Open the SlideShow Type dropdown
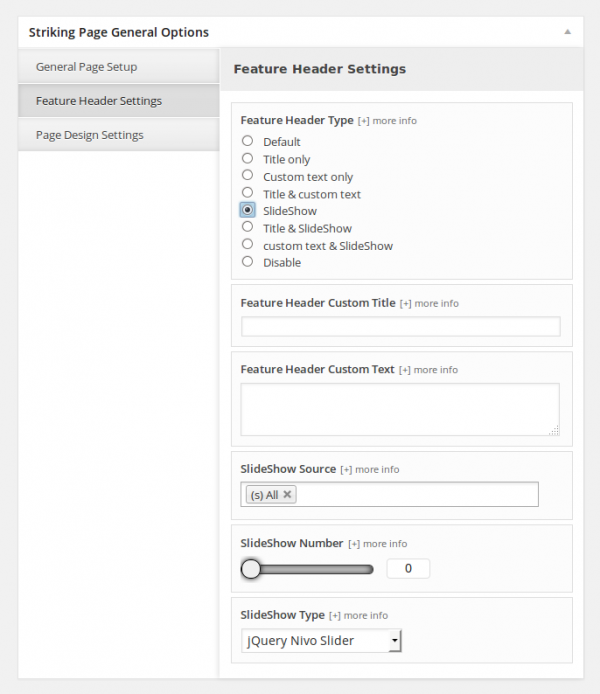Image resolution: width=600 pixels, height=694 pixels. (x=321, y=641)
